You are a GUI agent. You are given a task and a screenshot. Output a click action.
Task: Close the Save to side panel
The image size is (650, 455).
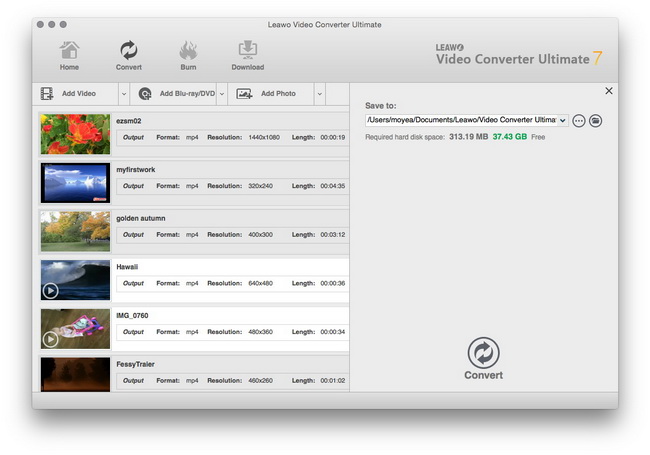pyautogui.click(x=609, y=91)
